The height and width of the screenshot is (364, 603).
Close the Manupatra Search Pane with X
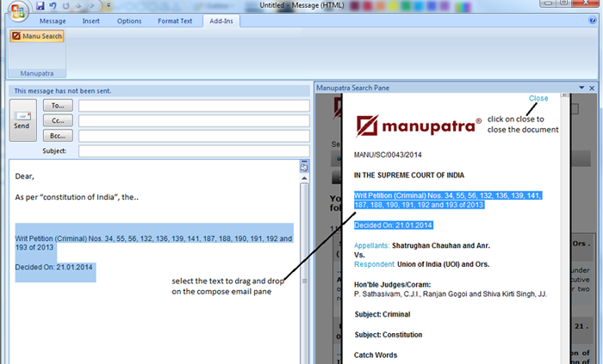593,88
